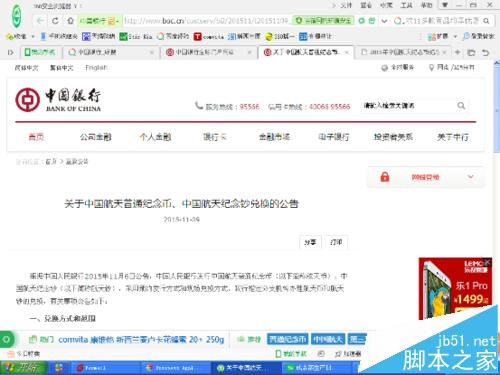Click the restore closed tab undo icon
This screenshot has width=500, height=375.
tap(486, 52)
